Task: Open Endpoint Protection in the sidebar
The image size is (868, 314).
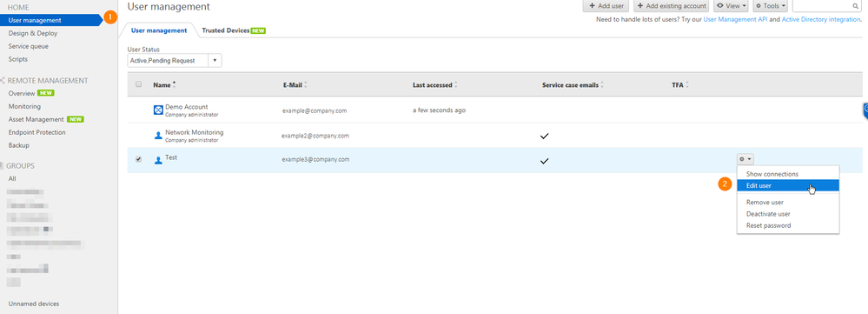Action: 36,132
